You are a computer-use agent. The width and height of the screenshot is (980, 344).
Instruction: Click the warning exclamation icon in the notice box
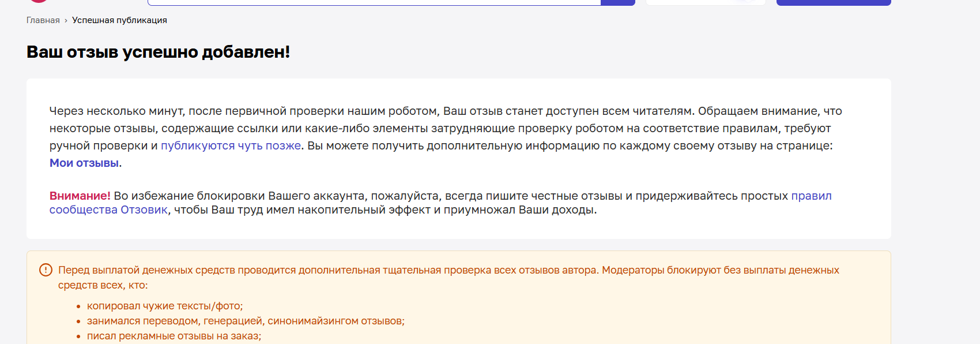46,270
